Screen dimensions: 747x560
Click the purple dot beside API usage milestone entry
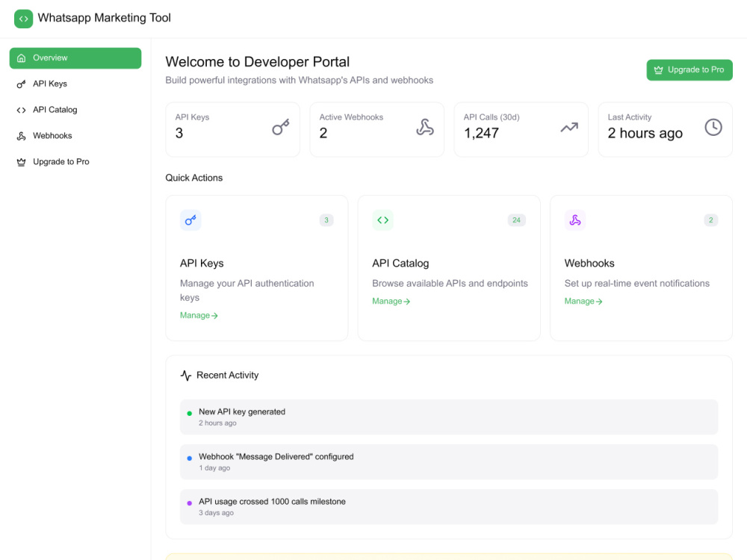pyautogui.click(x=189, y=503)
